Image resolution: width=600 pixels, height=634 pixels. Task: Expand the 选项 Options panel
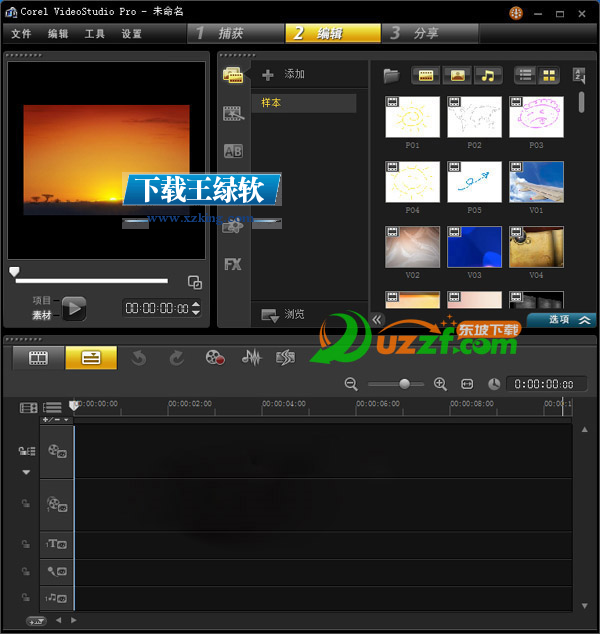[562, 320]
